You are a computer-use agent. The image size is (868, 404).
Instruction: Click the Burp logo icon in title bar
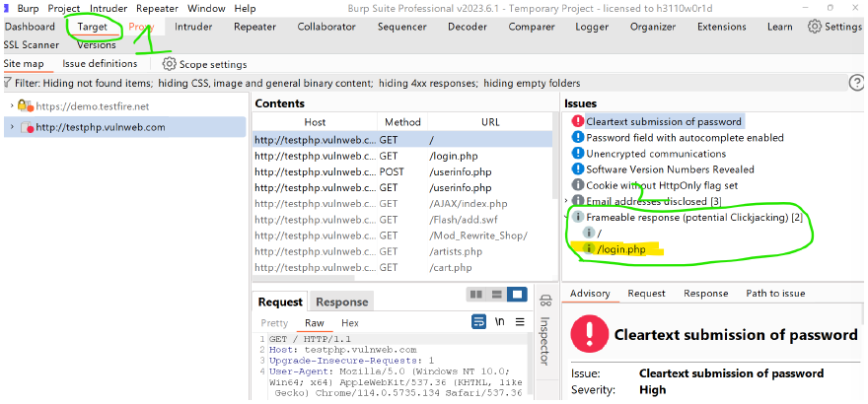[6, 8]
